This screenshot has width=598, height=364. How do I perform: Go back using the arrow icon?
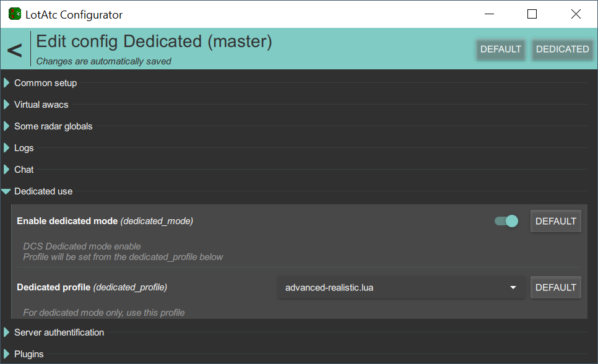pos(14,50)
